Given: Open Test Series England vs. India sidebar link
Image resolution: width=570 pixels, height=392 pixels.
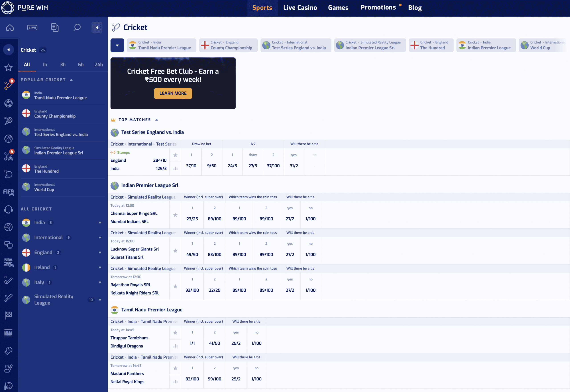Looking at the screenshot, I should 63,132.
